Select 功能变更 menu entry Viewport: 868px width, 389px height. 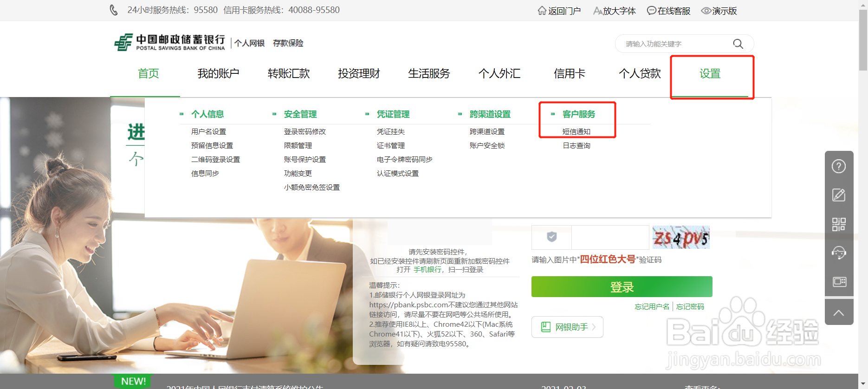point(298,174)
